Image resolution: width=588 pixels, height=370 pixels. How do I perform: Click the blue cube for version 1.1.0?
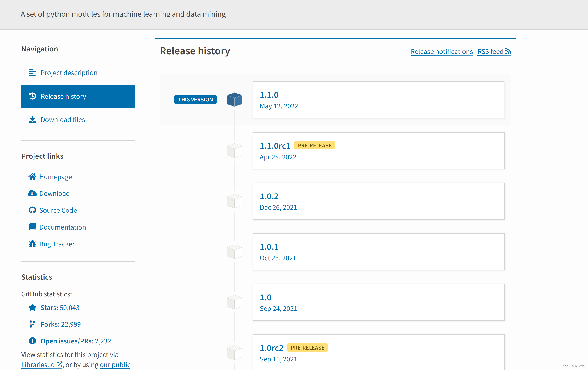(234, 100)
